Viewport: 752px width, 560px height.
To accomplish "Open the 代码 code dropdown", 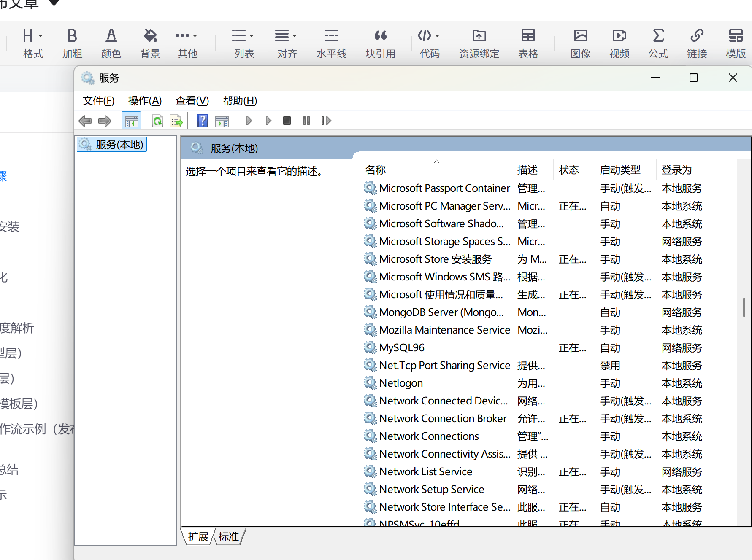I will tap(430, 43).
